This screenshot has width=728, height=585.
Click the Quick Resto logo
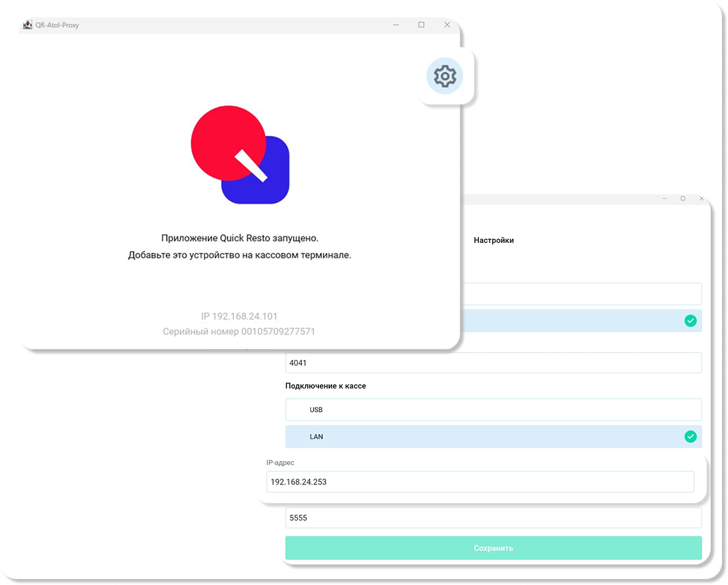click(240, 154)
